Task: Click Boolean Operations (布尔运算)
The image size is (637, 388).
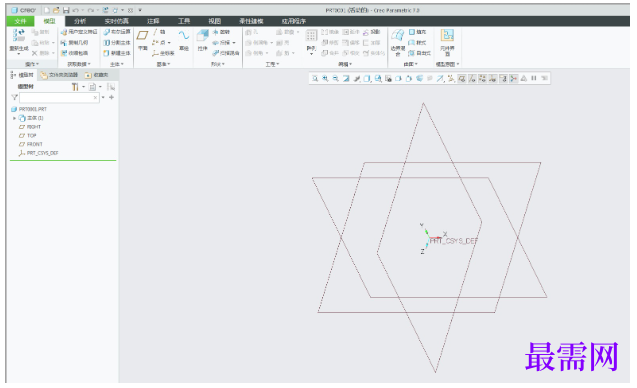Action: 117,32
